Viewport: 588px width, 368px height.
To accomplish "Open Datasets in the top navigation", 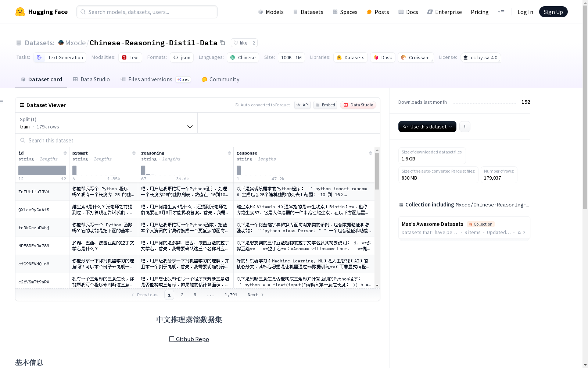I will (308, 12).
